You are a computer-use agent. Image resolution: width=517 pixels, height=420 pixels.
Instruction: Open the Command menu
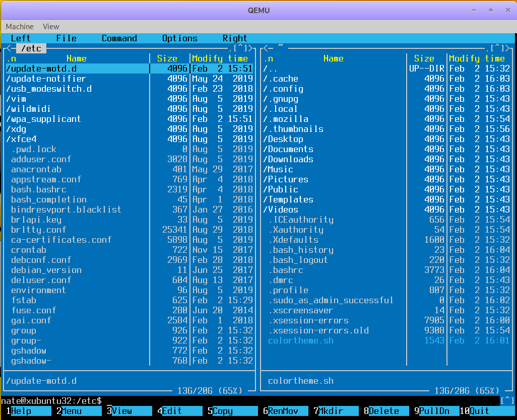point(119,38)
